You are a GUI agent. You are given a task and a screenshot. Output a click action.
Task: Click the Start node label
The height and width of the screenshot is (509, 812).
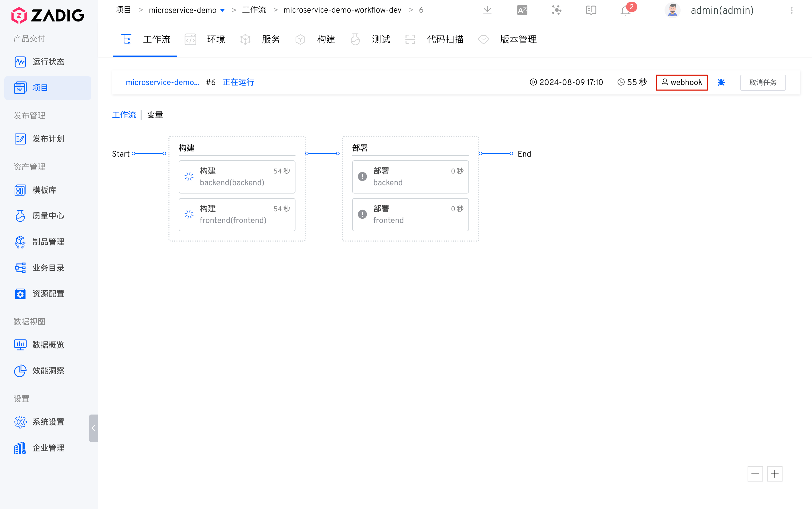tap(121, 154)
